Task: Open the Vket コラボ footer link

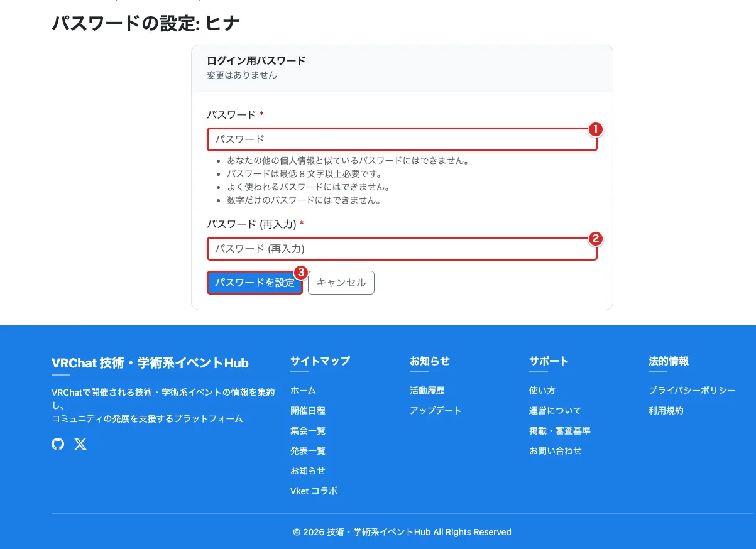Action: pos(314,491)
